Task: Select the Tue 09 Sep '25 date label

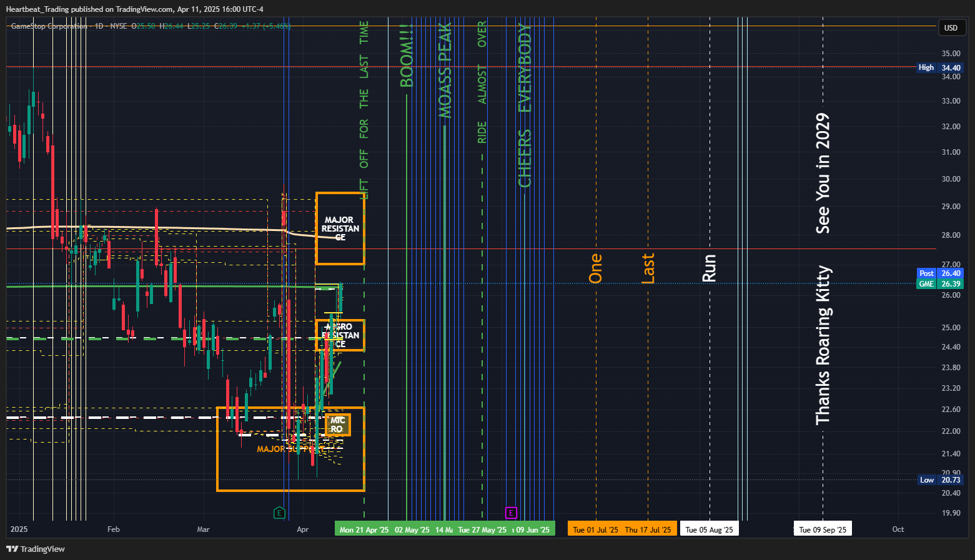Action: 823,529
